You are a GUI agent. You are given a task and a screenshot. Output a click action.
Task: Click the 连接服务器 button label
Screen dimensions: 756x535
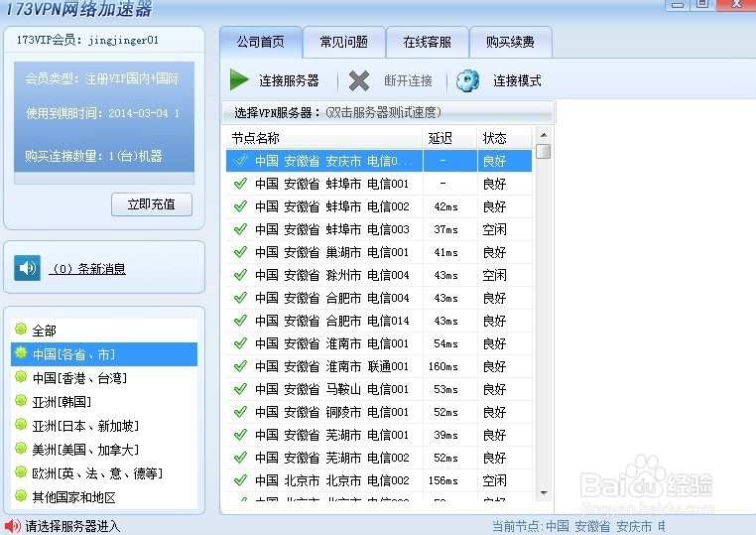click(x=289, y=80)
